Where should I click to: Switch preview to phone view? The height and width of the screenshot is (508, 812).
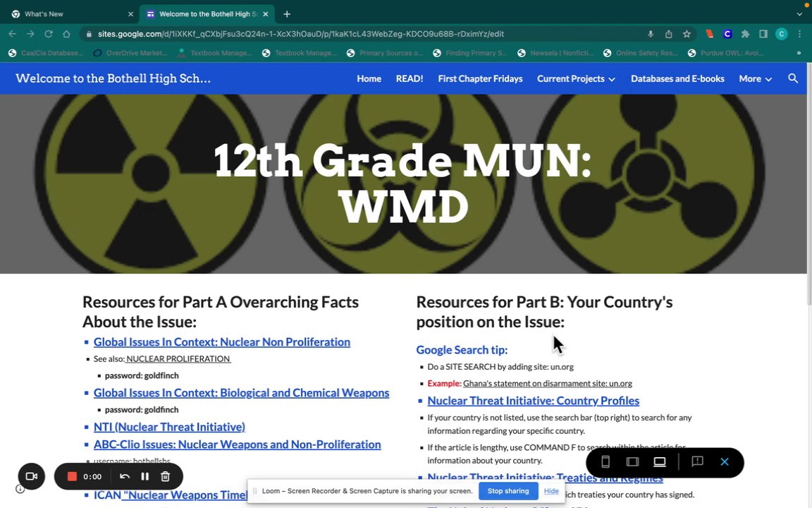605,461
